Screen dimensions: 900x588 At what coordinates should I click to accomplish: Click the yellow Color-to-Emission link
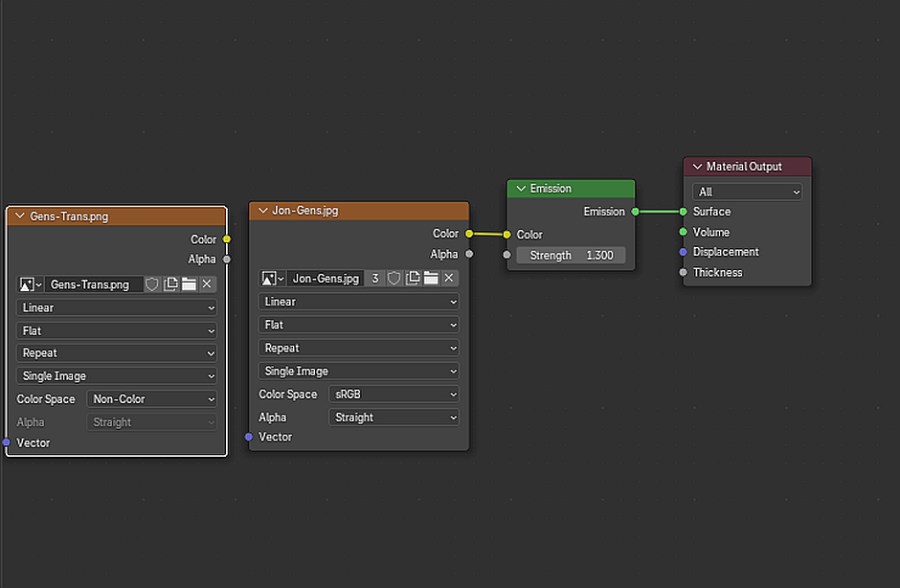pyautogui.click(x=488, y=235)
